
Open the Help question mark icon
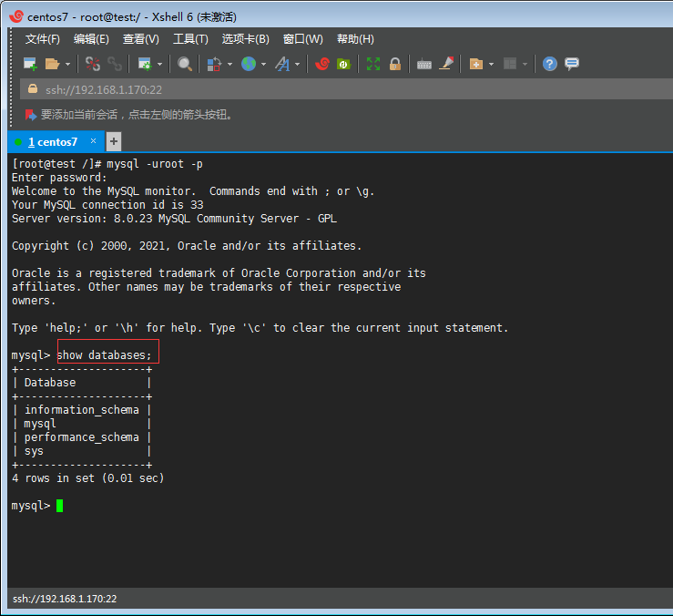tap(549, 64)
